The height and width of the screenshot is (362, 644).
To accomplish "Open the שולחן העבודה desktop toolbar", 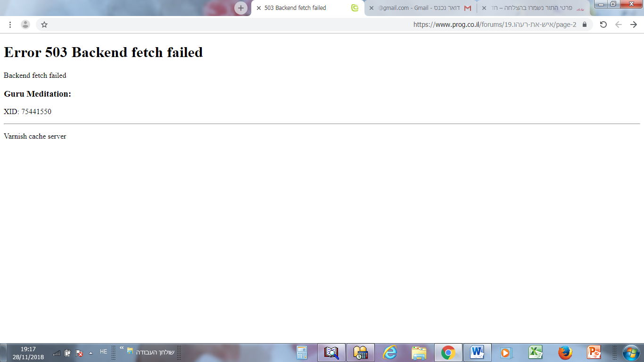I will tap(155, 352).
